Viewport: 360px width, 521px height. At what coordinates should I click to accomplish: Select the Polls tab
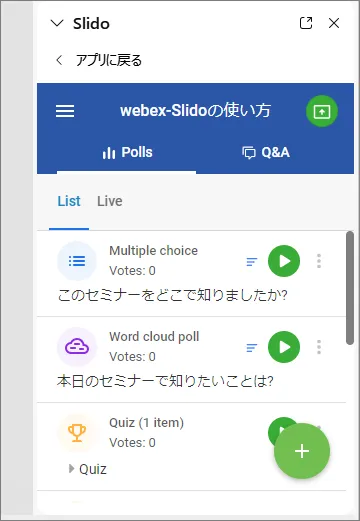click(127, 153)
